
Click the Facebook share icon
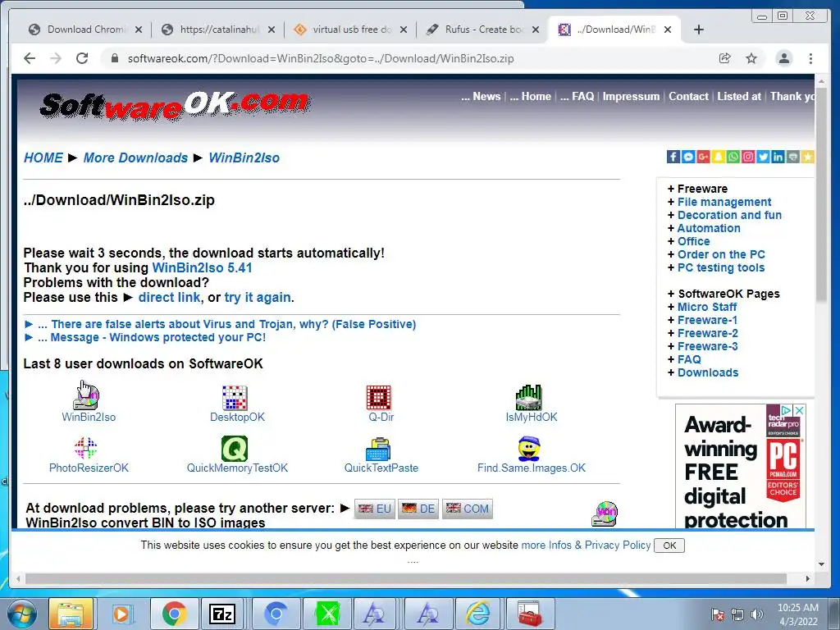pyautogui.click(x=673, y=157)
